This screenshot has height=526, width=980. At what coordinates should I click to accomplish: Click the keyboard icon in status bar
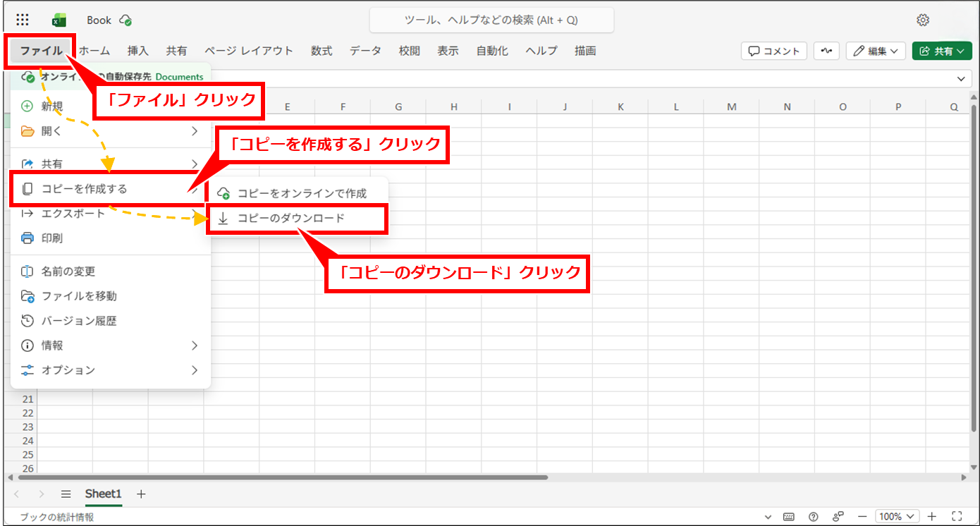pos(789,516)
